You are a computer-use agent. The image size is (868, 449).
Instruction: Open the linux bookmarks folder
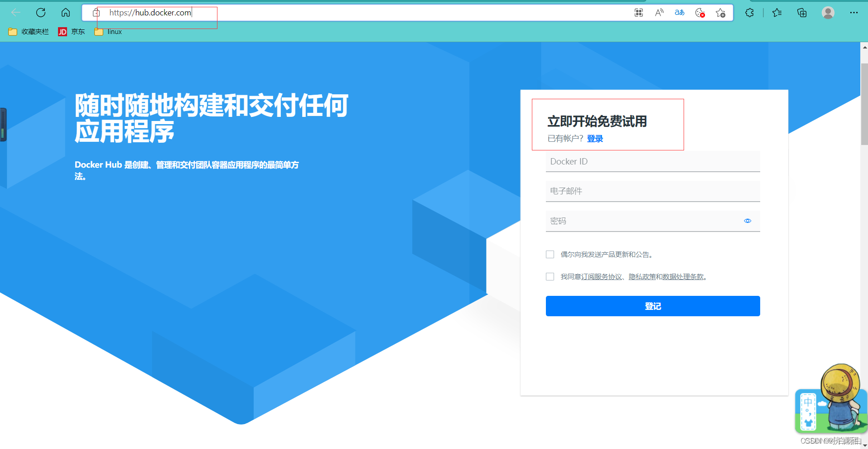(x=108, y=32)
